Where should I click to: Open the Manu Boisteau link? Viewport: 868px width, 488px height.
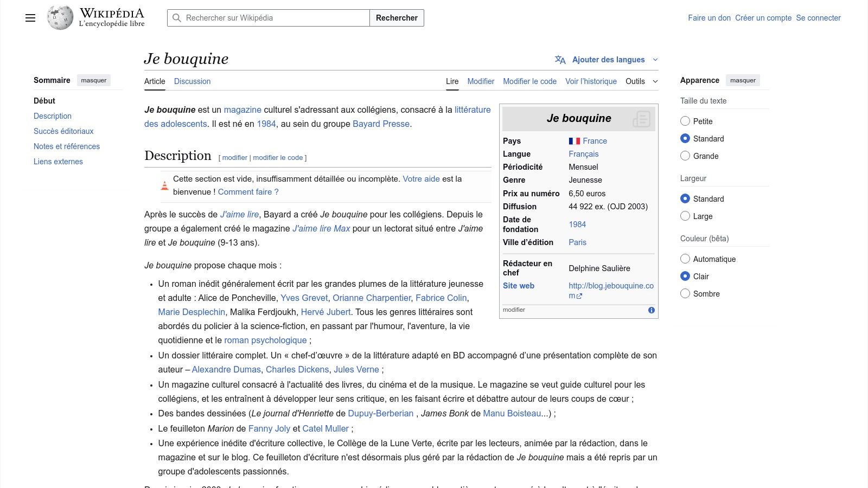point(512,414)
